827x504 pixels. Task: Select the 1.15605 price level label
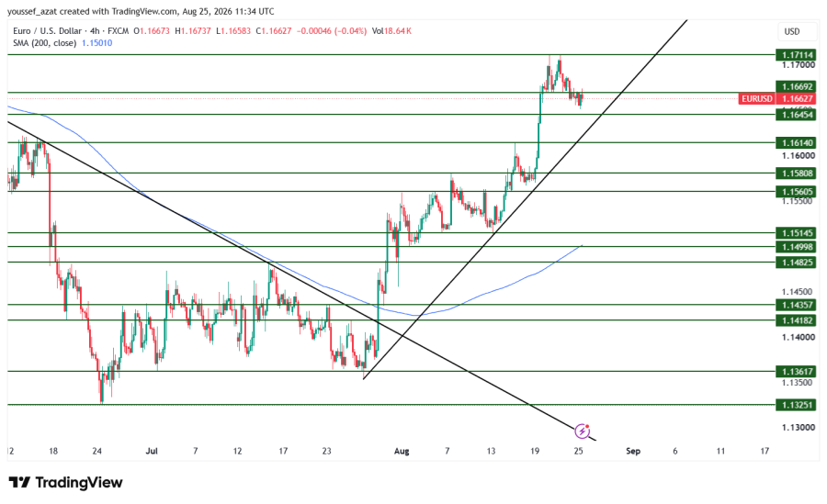[x=796, y=191]
